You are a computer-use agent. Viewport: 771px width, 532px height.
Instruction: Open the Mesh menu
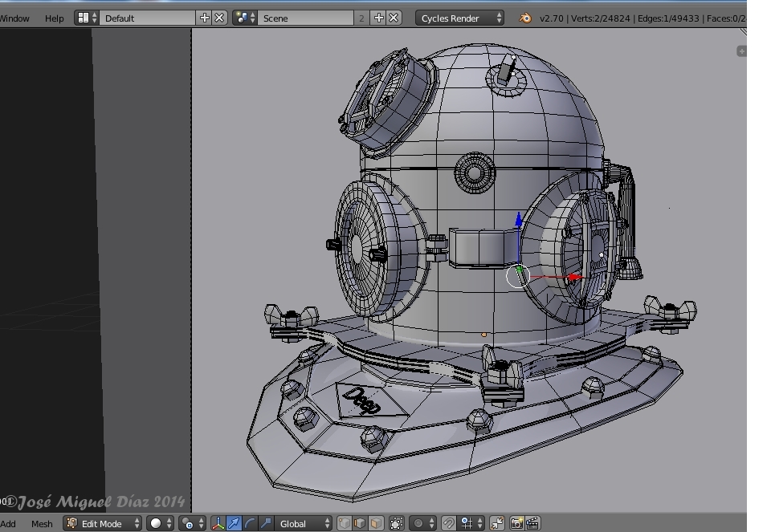click(42, 523)
